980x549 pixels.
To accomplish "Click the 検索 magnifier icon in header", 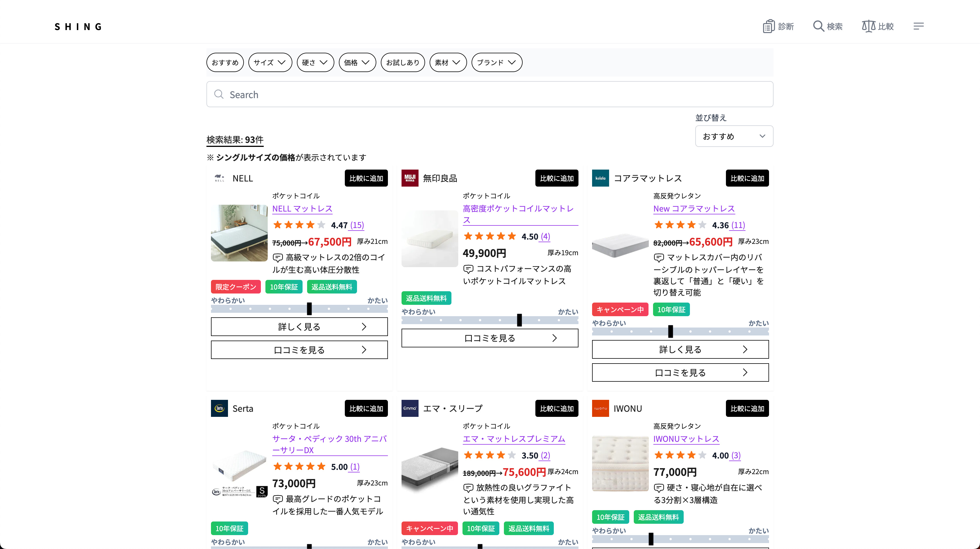I will 818,26.
